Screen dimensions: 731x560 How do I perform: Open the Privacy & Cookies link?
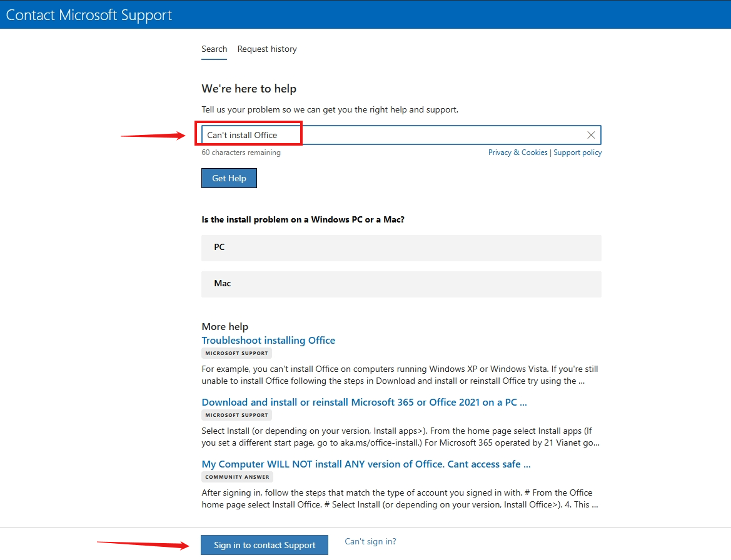pos(518,152)
